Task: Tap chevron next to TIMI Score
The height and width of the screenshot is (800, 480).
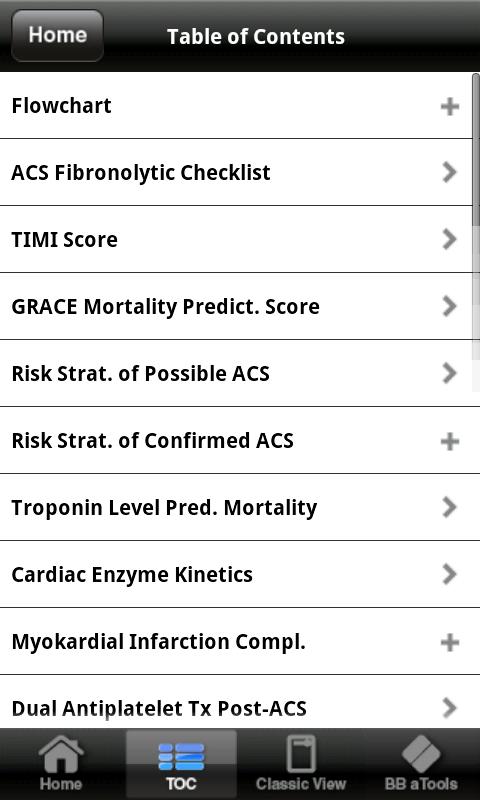Action: (x=449, y=239)
